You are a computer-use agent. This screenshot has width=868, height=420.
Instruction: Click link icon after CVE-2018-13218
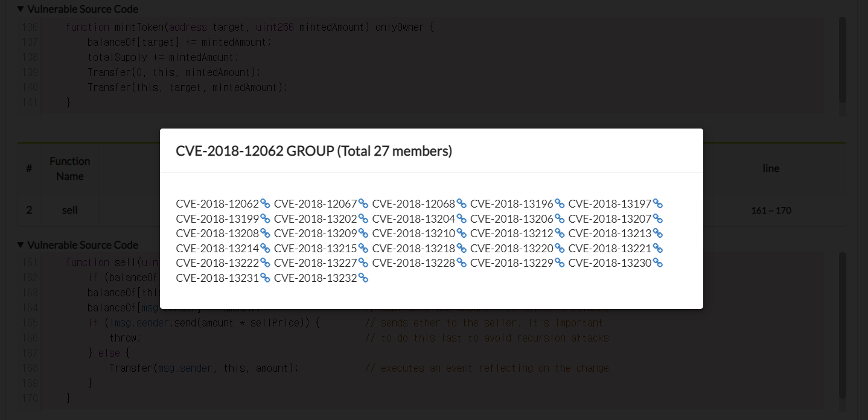tap(462, 249)
